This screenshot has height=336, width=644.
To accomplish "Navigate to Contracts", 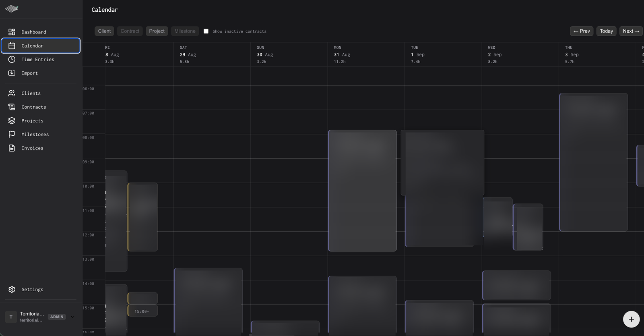I will click(34, 107).
